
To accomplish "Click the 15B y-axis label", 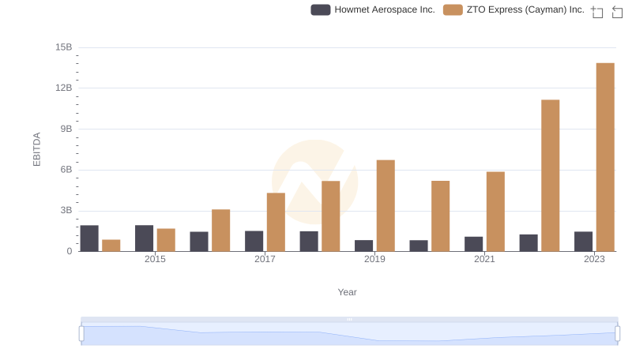I will [64, 47].
